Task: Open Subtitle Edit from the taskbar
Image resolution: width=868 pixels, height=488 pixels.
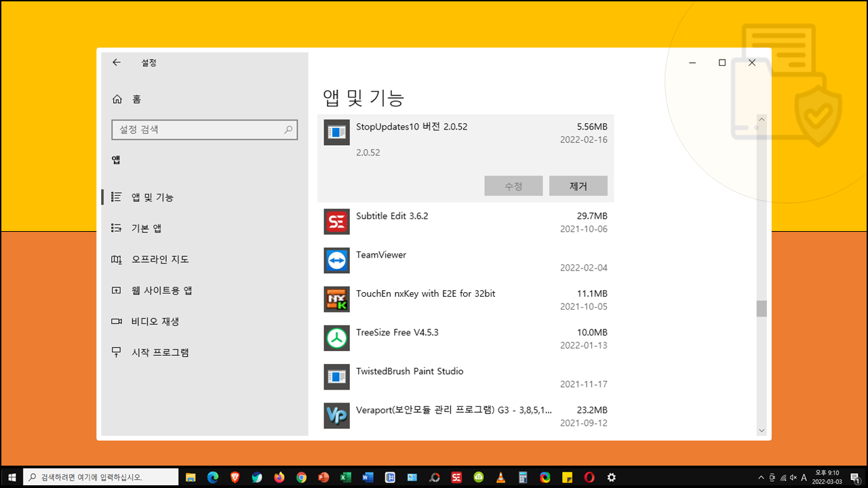Action: [456, 477]
